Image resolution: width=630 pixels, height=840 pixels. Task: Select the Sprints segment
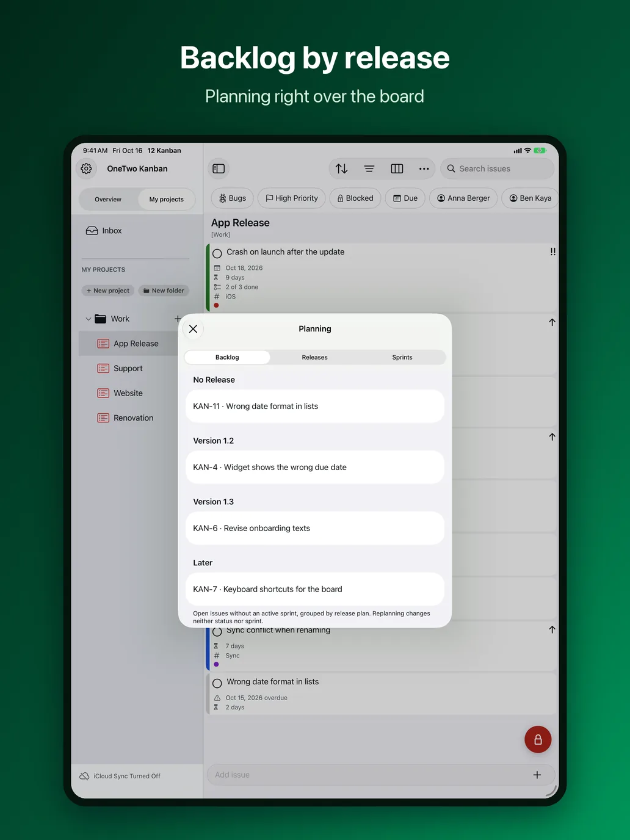coord(402,357)
